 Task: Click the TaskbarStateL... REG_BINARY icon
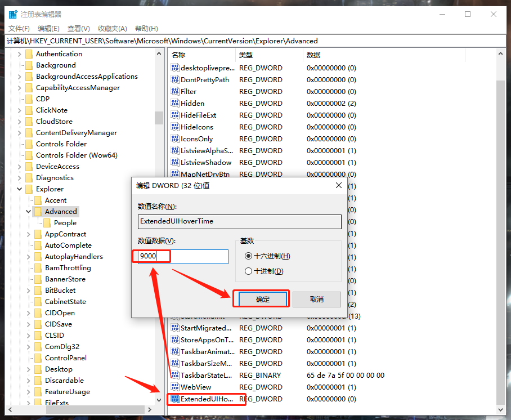(175, 375)
